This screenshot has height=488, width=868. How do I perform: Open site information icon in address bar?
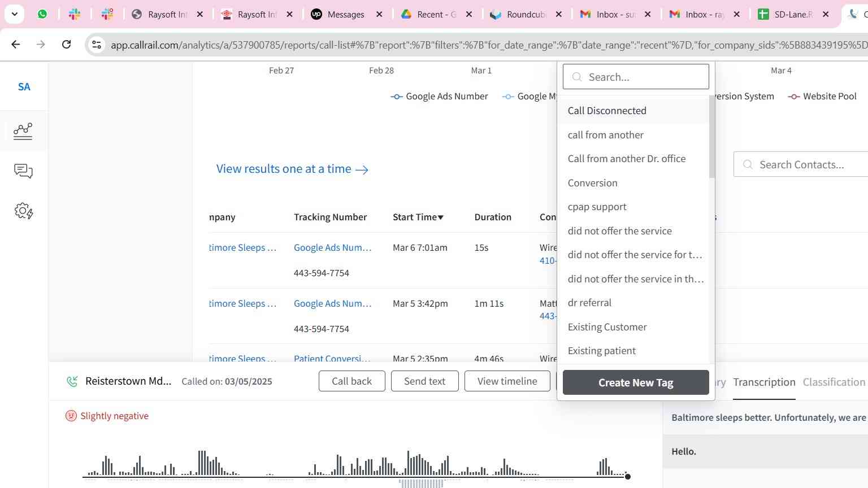click(x=97, y=45)
